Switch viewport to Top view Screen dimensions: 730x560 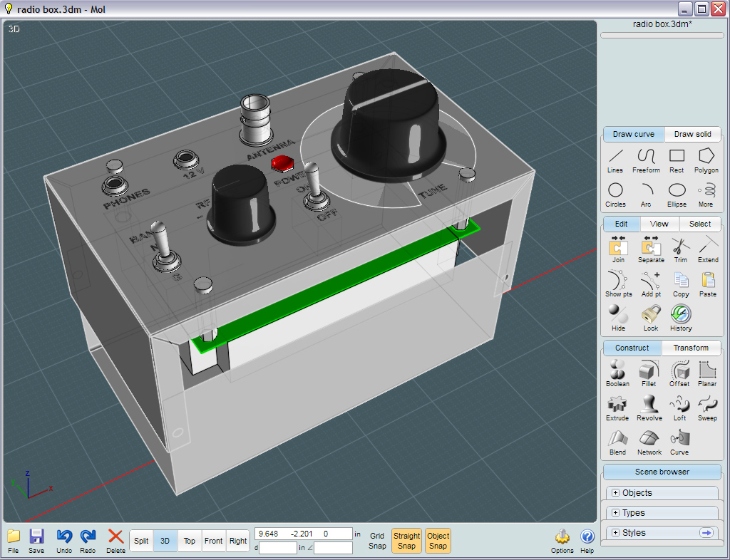190,541
